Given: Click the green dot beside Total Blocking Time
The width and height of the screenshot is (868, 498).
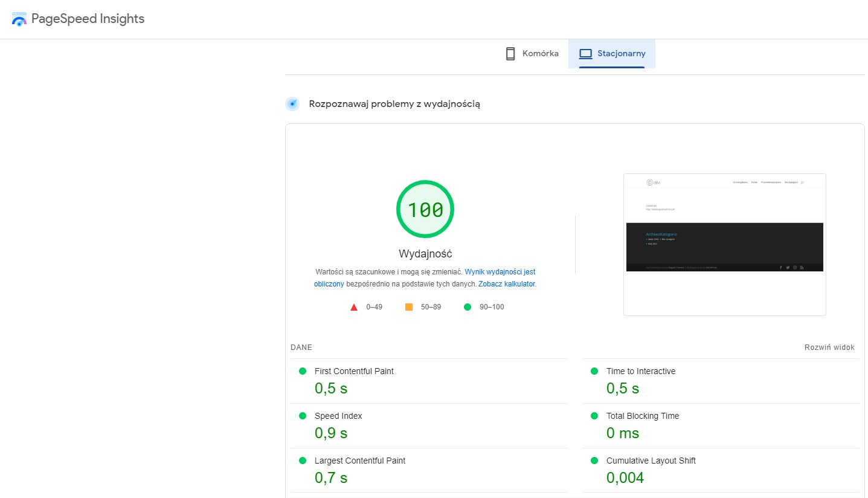Looking at the screenshot, I should [594, 416].
